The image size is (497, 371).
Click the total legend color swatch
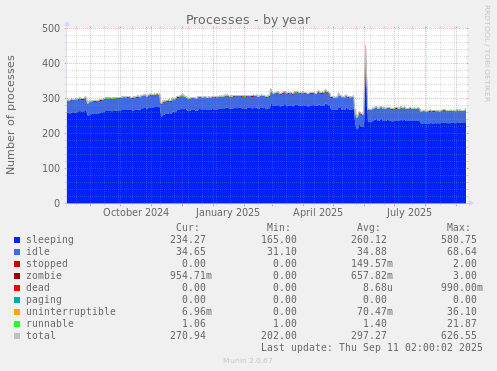17,336
